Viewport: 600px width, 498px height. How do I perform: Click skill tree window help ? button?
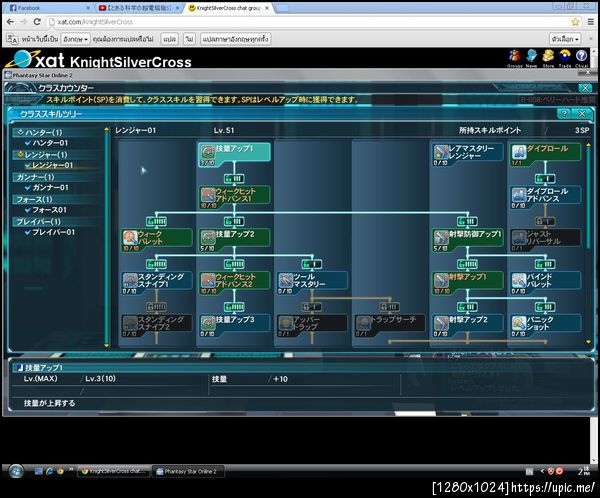coord(564,113)
